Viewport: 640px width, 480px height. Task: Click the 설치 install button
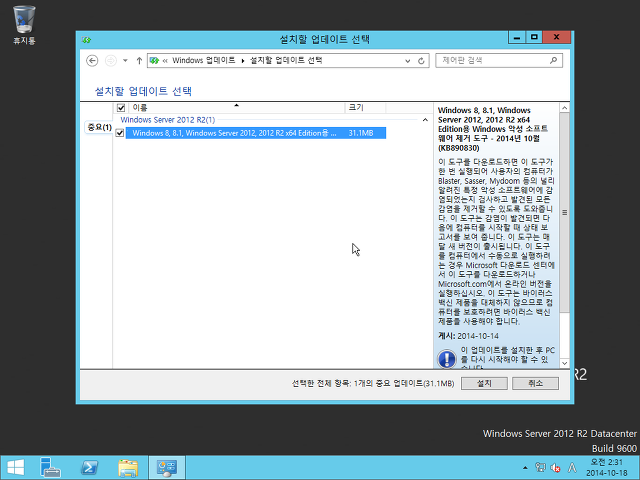(484, 383)
